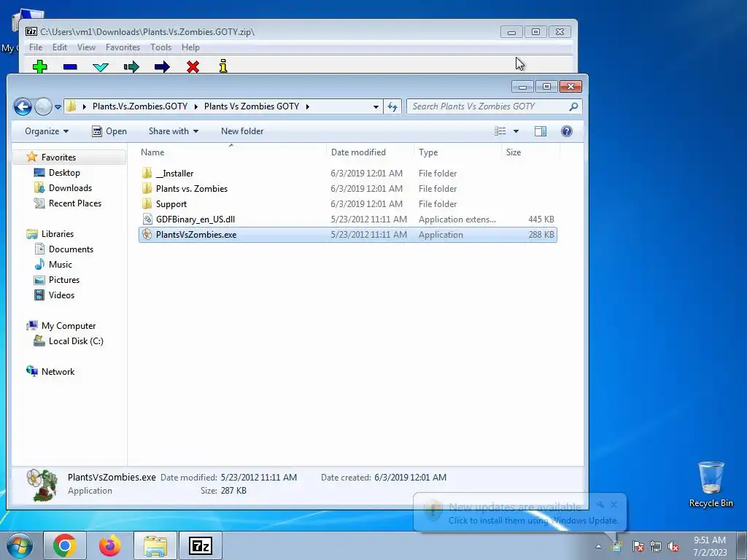747x560 pixels.
Task: Select Network in the navigation pane
Action: click(x=58, y=371)
